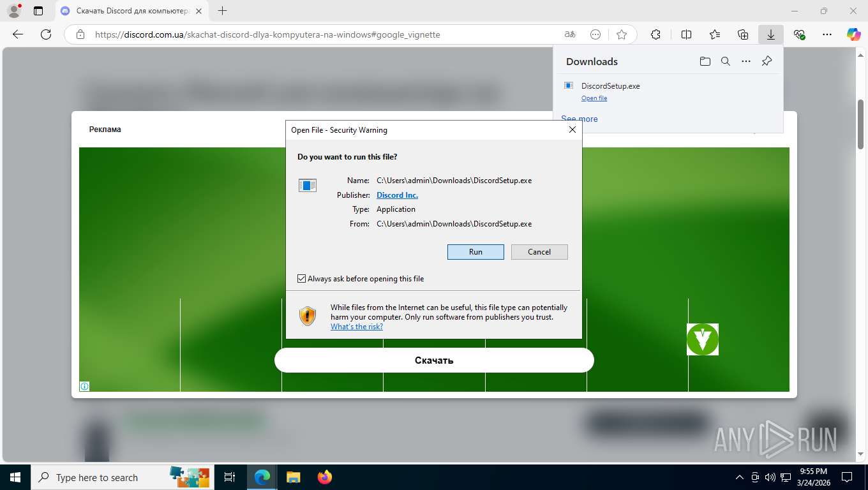Open File Explorer from the taskbar
The image size is (868, 490).
(x=293, y=477)
